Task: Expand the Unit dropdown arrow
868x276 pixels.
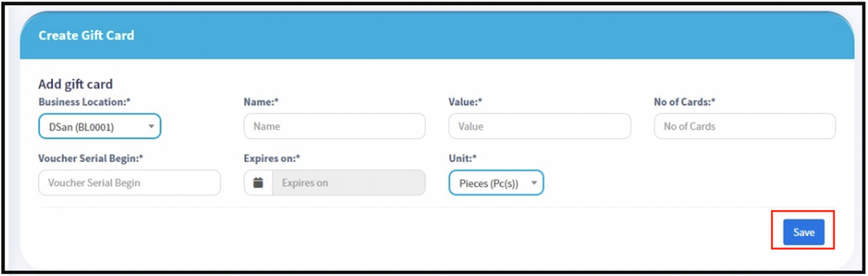Action: coord(534,183)
